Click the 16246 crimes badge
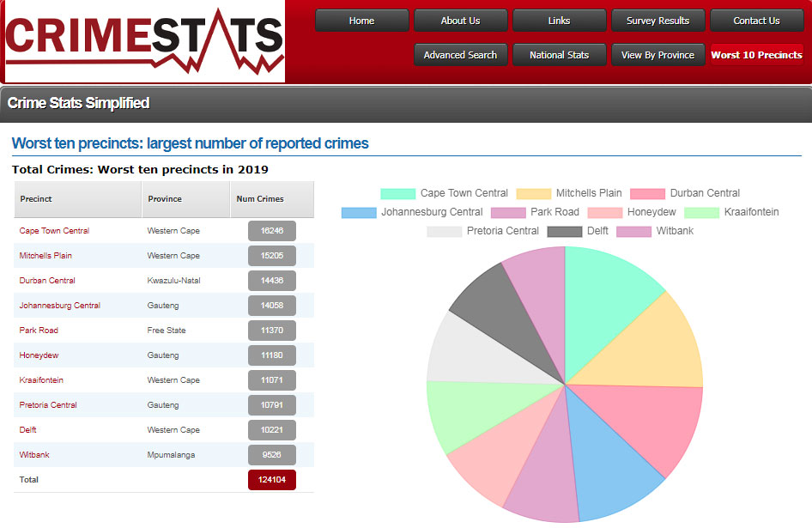 coord(271,231)
